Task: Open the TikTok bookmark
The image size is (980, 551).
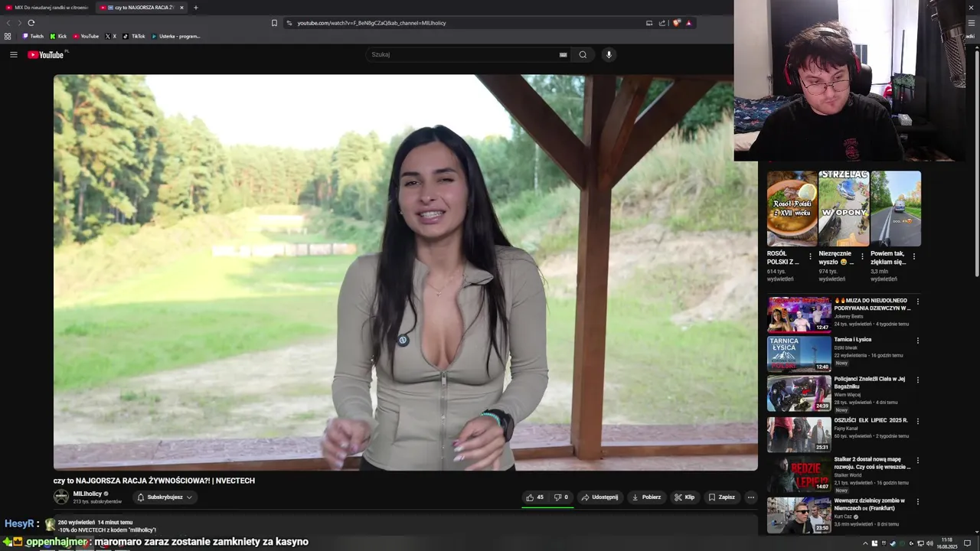Action: coord(134,36)
